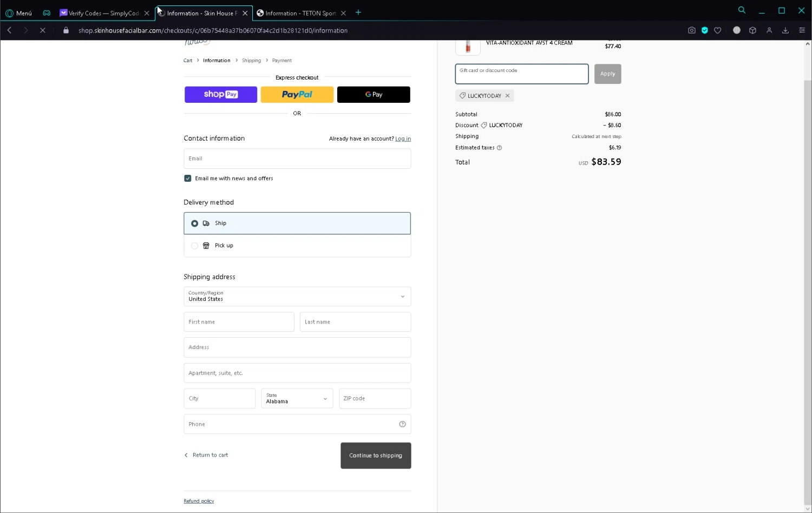This screenshot has width=812, height=513.
Task: Click the store icon beside Pick up
Action: coord(206,246)
